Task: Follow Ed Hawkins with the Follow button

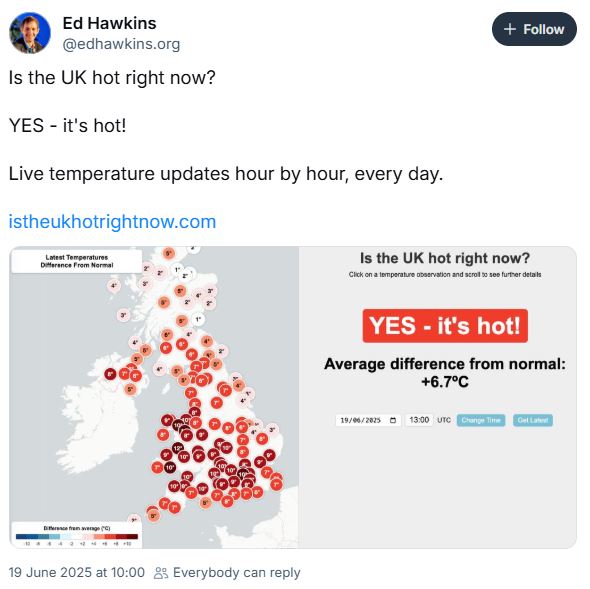Action: click(534, 29)
